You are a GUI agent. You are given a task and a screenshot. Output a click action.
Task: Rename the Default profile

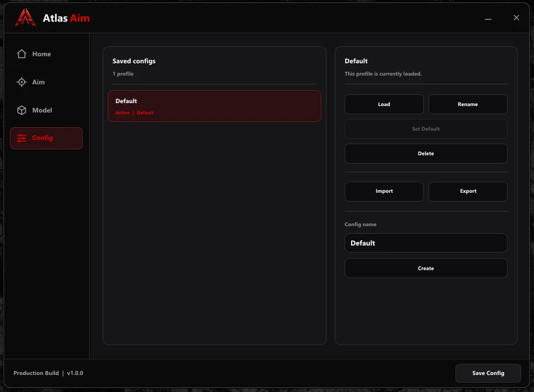tap(468, 104)
